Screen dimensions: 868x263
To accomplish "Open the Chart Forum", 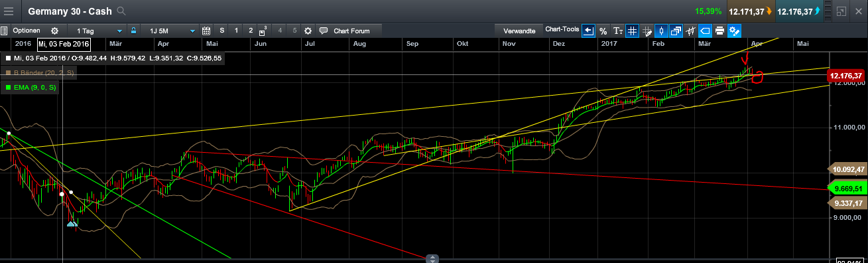I will point(352,31).
